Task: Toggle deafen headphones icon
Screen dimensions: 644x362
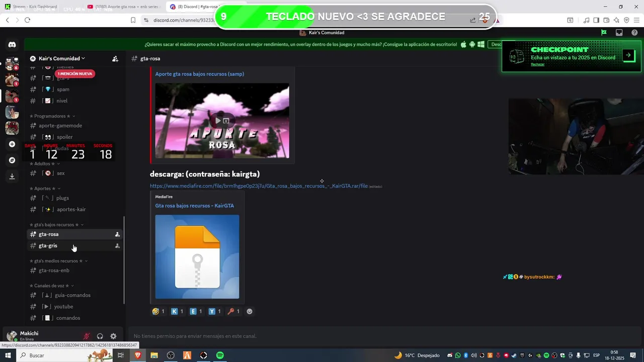Action: tap(100, 336)
